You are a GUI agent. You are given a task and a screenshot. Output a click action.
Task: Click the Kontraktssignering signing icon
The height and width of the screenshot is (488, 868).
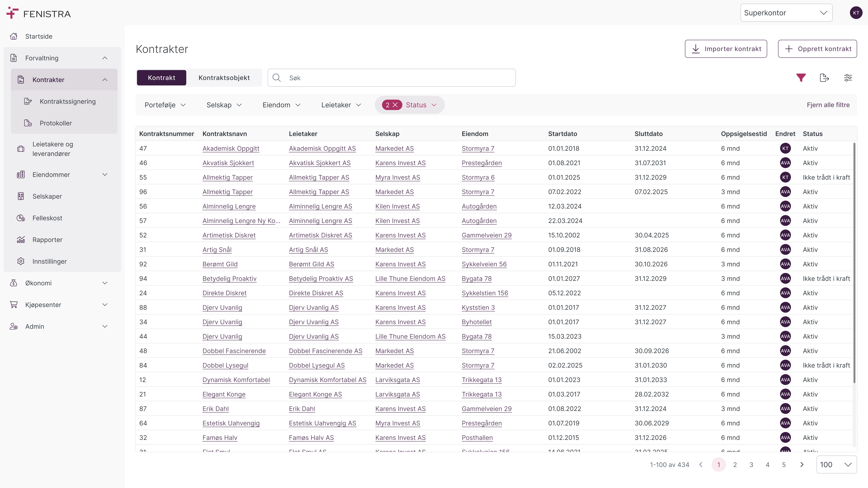28,101
